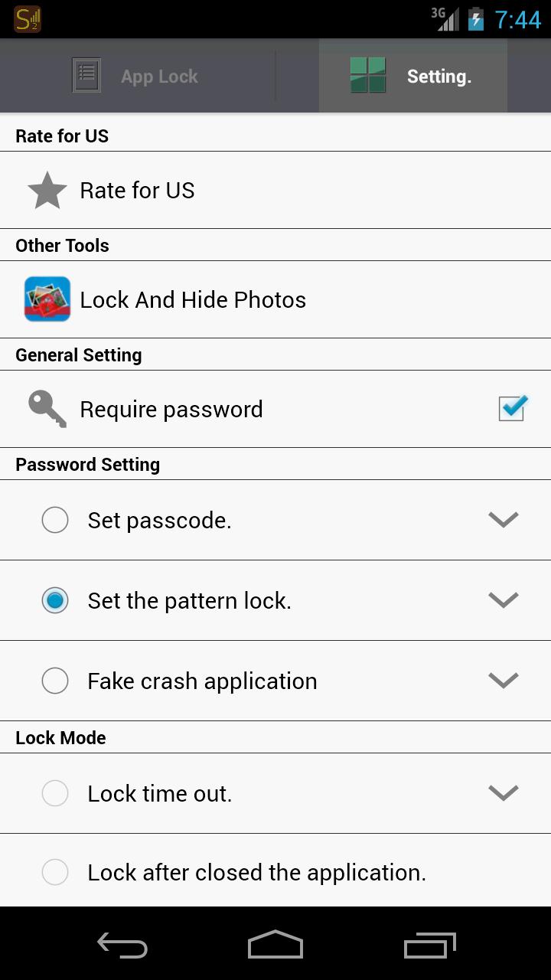Tap the App Lock list icon

point(86,76)
